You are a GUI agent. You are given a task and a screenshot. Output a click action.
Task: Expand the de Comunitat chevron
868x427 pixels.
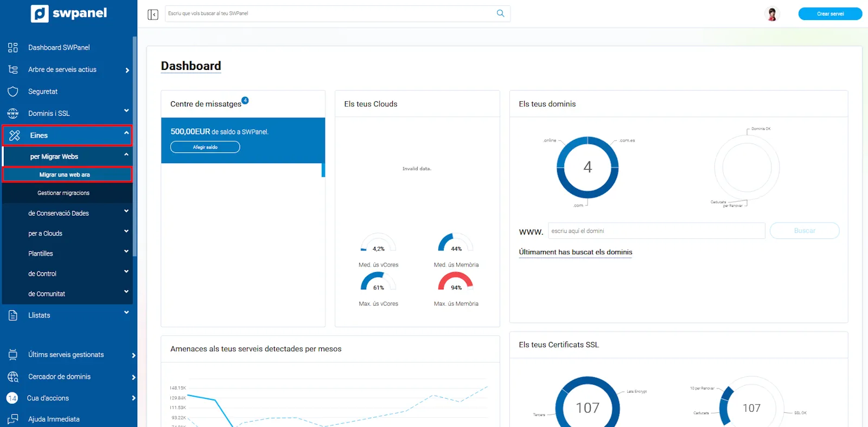coord(126,291)
